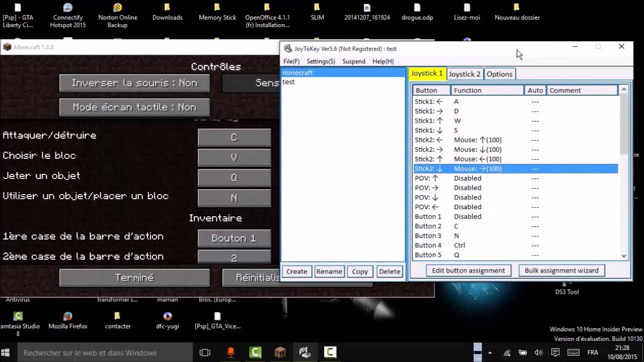The height and width of the screenshot is (362, 644).
Task: Open the 20141207_161924 file icon
Action: click(367, 12)
